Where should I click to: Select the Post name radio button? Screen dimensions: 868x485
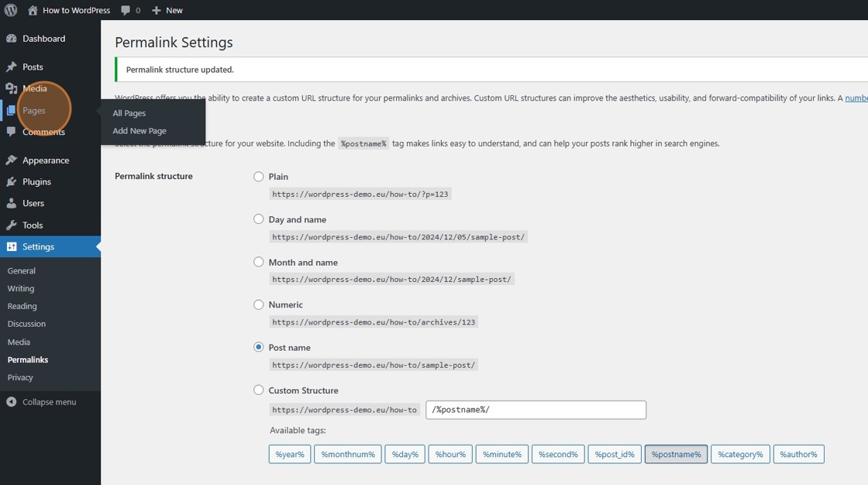(x=259, y=347)
